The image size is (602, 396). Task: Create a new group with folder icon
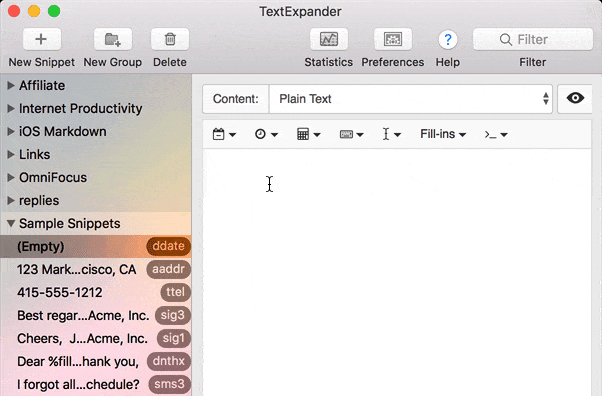tap(113, 39)
